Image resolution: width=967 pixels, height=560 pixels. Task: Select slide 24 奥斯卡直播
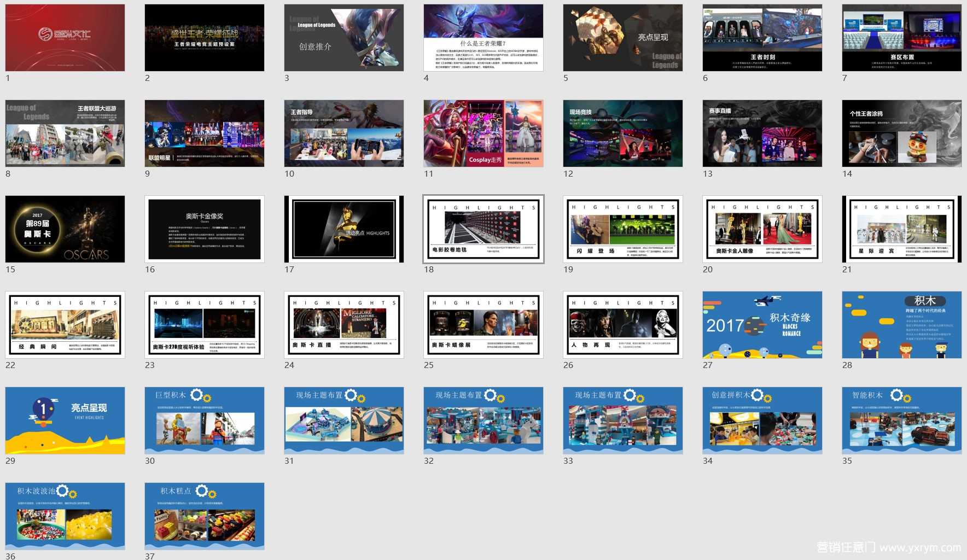(x=344, y=325)
